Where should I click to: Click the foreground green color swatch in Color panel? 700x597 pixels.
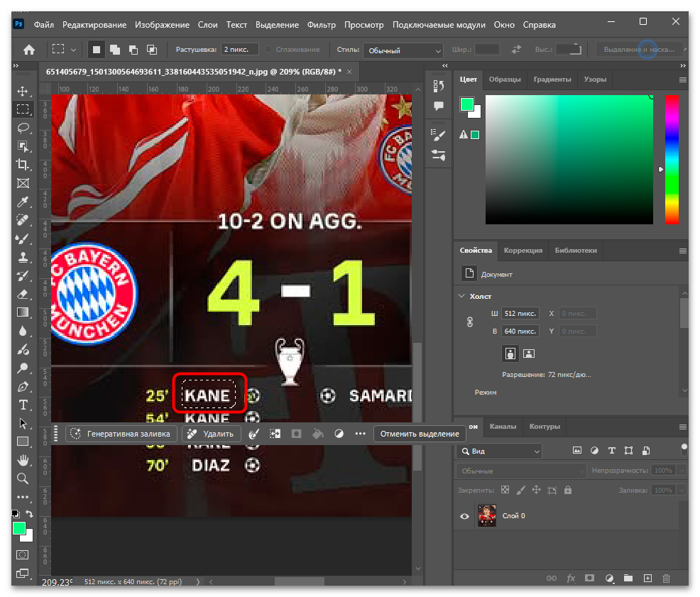point(466,104)
